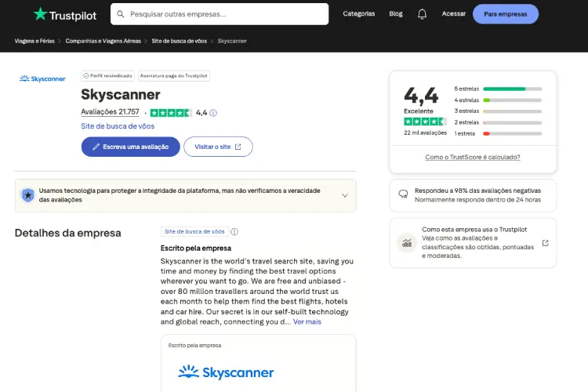Viewport: 588px width, 392px height.
Task: Click the Detalhes da empresa heading
Action: (68, 233)
